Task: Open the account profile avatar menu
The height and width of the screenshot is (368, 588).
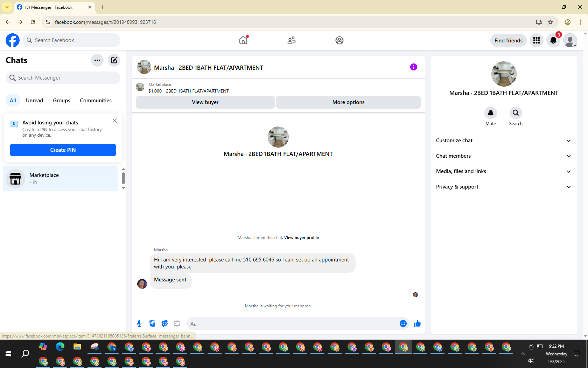Action: 570,40
